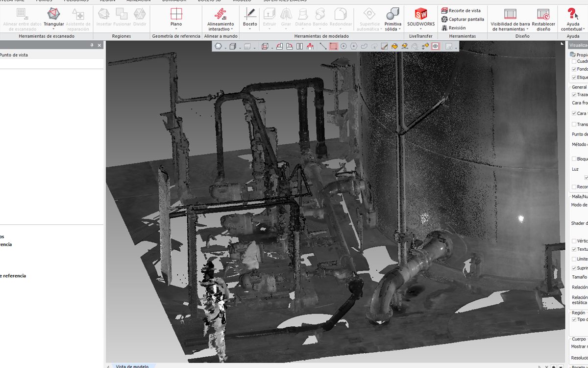The image size is (588, 368).
Task: Toggle the visible-only eye icon
Action: click(435, 47)
